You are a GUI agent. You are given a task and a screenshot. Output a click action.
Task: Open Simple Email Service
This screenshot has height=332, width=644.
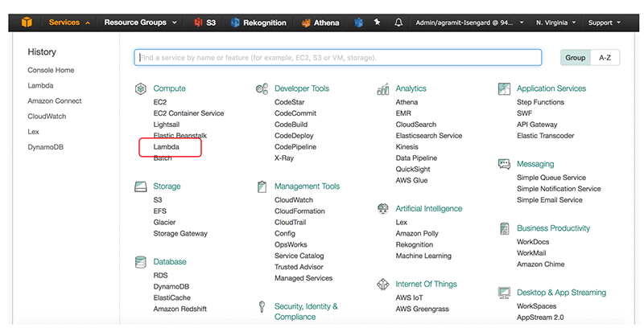pos(550,200)
